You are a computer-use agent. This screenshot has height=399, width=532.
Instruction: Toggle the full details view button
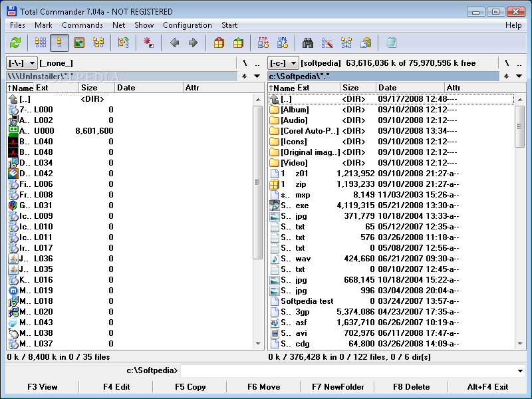59,43
